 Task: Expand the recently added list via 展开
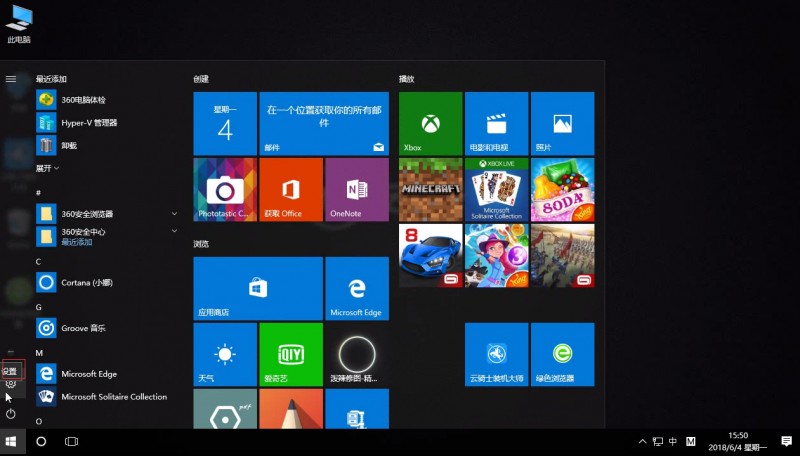pyautogui.click(x=47, y=168)
